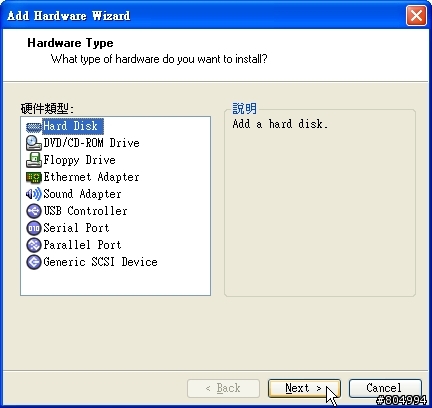
Task: Click the 'Add a hard disk.' description
Action: click(x=280, y=124)
